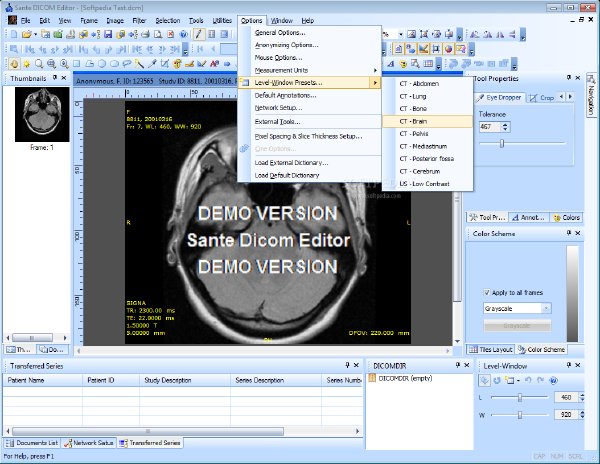Click Patient Name column header
This screenshot has height=464, width=600.
click(x=42, y=380)
